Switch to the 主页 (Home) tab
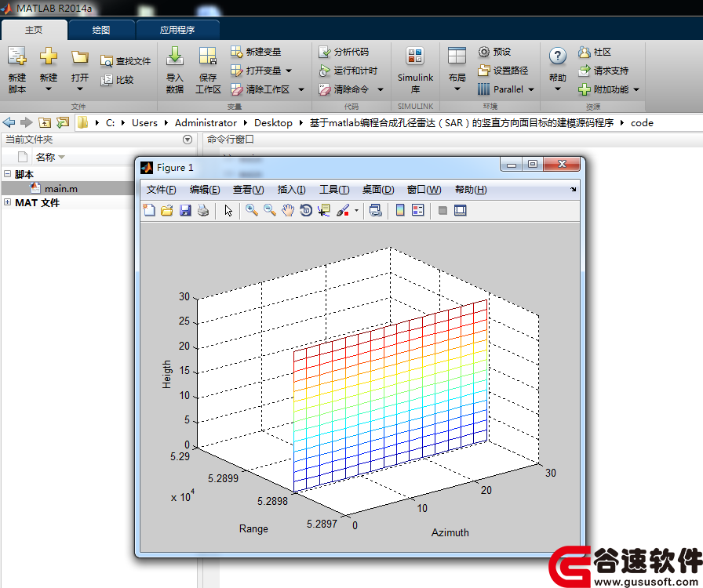 coord(34,30)
